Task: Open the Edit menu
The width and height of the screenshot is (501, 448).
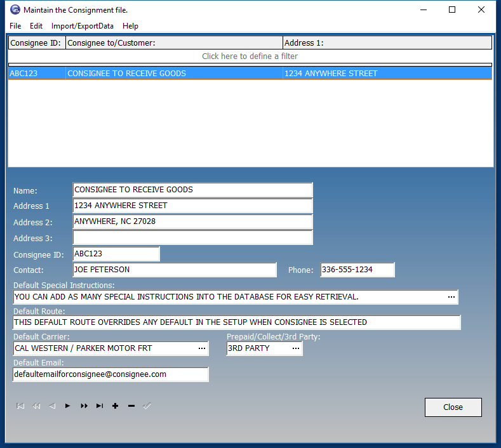Action: pyautogui.click(x=36, y=26)
